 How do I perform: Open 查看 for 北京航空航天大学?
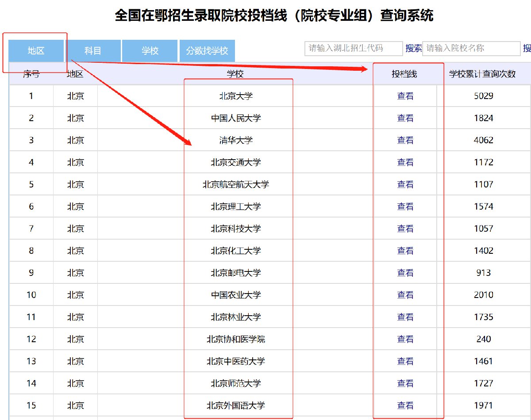point(405,184)
